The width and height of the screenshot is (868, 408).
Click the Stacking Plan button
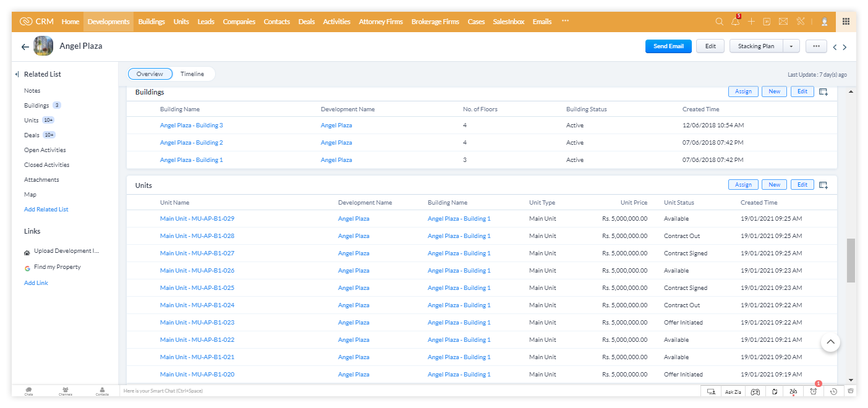[x=756, y=46]
